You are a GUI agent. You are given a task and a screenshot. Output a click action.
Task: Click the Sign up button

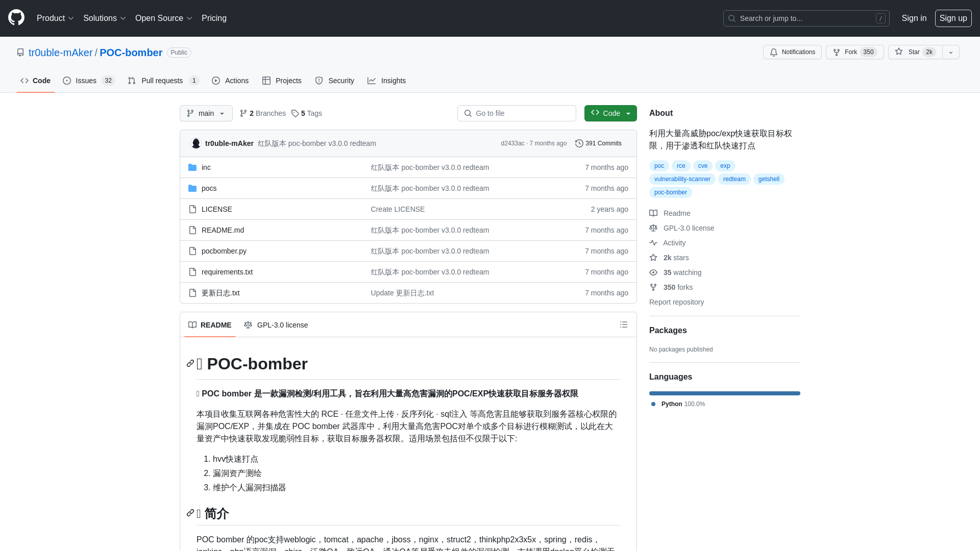point(953,18)
